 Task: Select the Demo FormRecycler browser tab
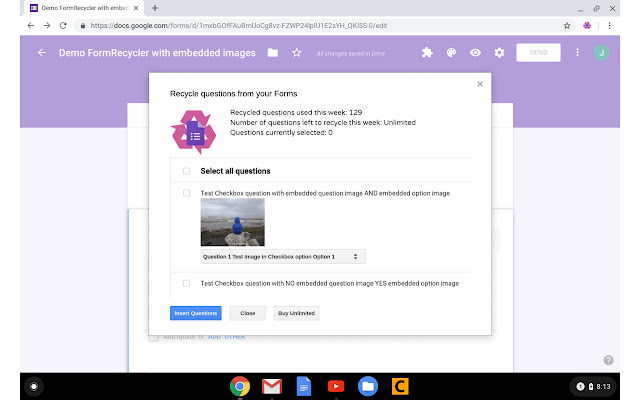click(x=85, y=8)
